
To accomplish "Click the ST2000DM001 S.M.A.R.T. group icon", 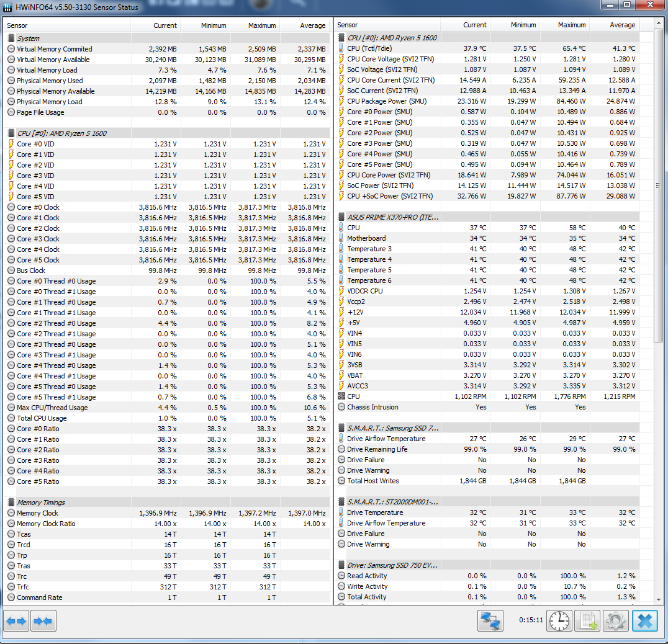I will (341, 501).
